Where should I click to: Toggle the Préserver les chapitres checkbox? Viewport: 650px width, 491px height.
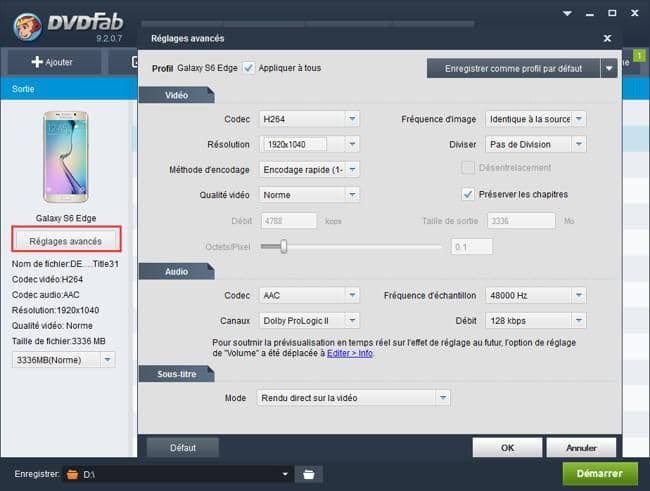pos(468,194)
